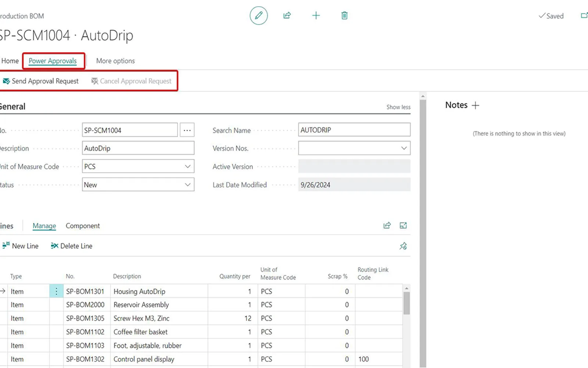Image resolution: width=588 pixels, height=368 pixels.
Task: Open row menu for SP-BOM1301 line
Action: (56, 291)
